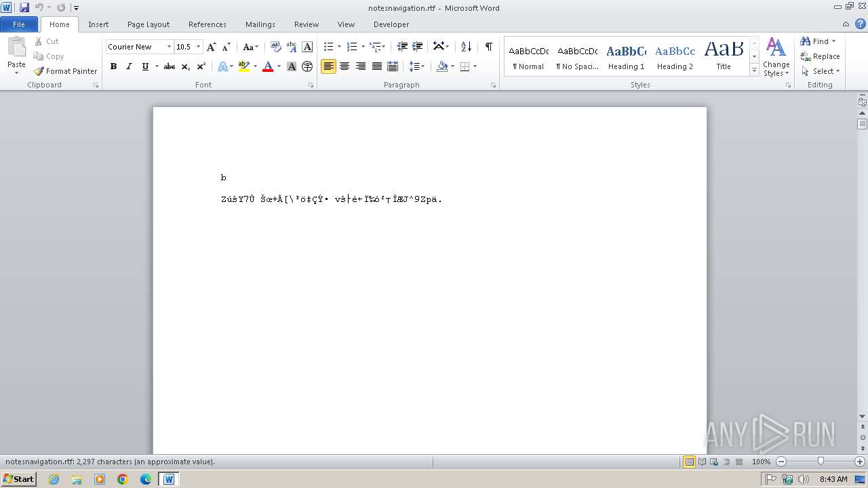Open Font name dropdown Courier New
868x488 pixels.
[x=169, y=47]
